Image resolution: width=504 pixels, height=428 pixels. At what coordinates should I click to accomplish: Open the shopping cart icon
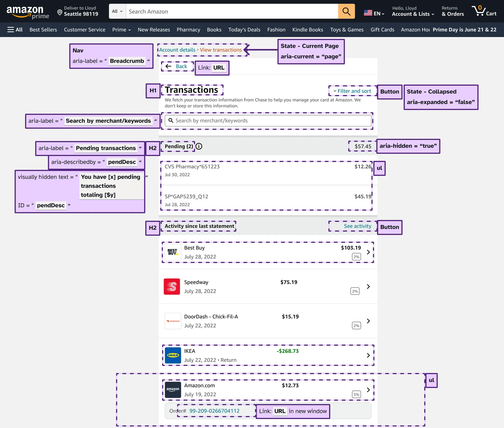[x=479, y=11]
